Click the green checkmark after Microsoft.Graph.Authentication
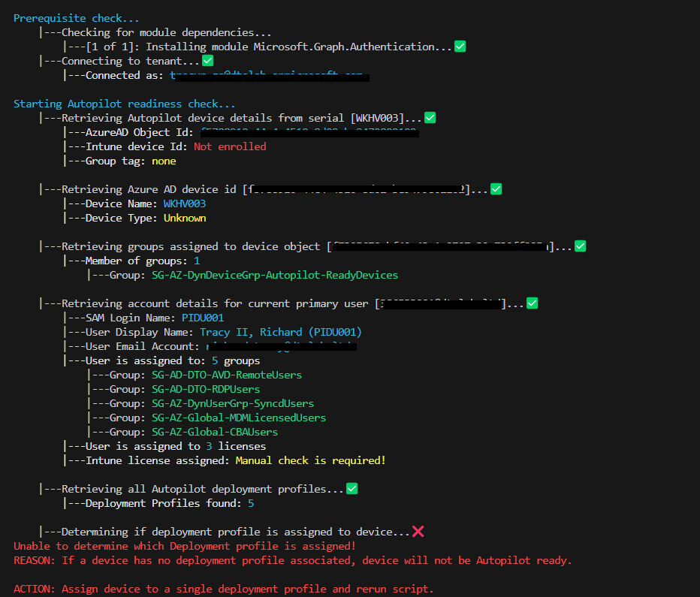This screenshot has height=597, width=700. [460, 47]
